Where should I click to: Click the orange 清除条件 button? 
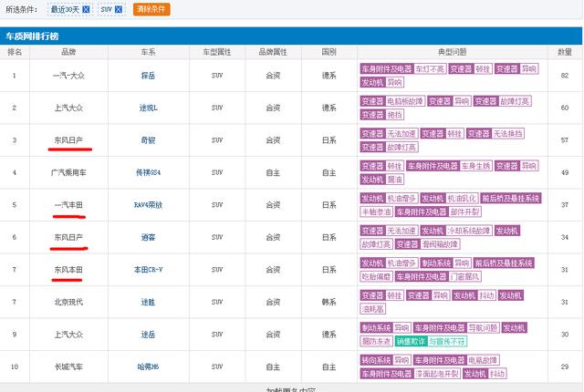coord(151,9)
